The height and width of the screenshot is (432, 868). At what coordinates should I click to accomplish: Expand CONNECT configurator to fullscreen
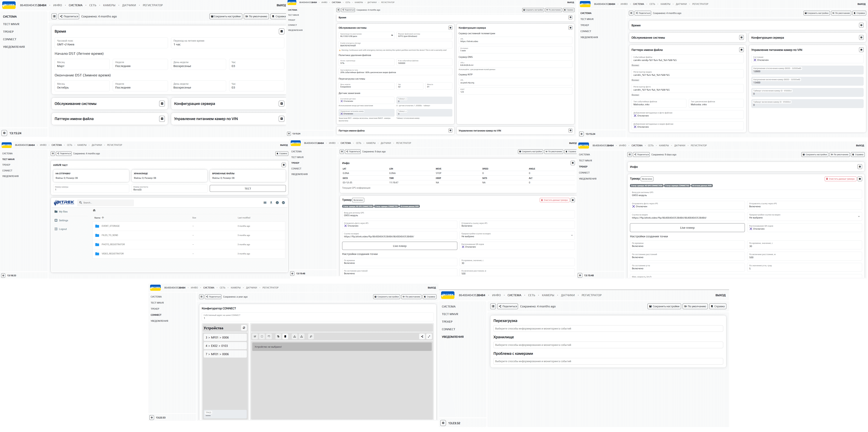(429, 336)
